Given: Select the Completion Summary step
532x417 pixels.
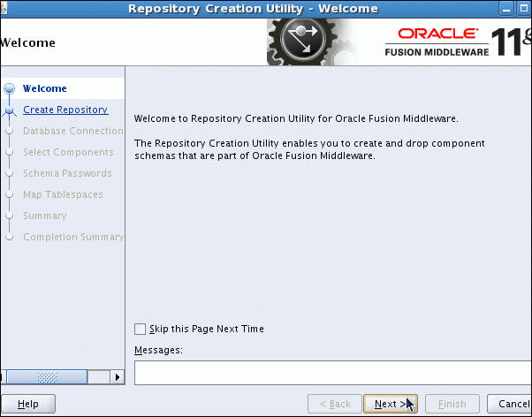Looking at the screenshot, I should point(73,237).
